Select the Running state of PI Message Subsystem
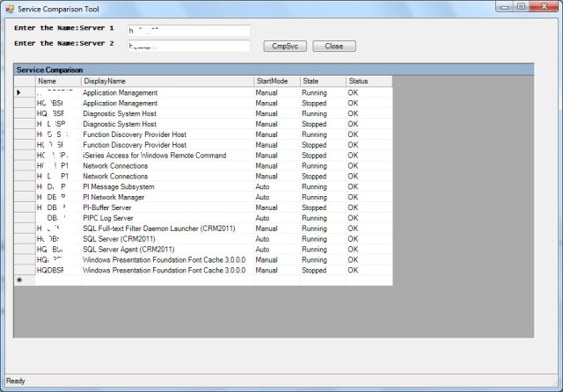563x392 pixels. (x=323, y=186)
